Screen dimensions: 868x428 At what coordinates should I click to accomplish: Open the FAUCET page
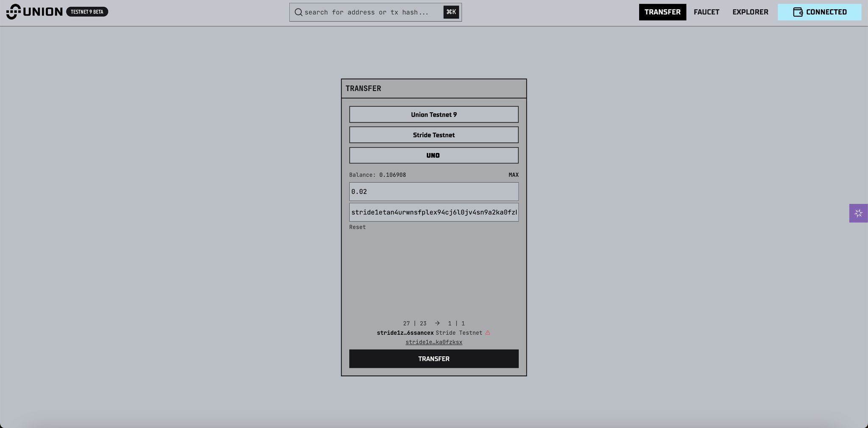point(706,12)
